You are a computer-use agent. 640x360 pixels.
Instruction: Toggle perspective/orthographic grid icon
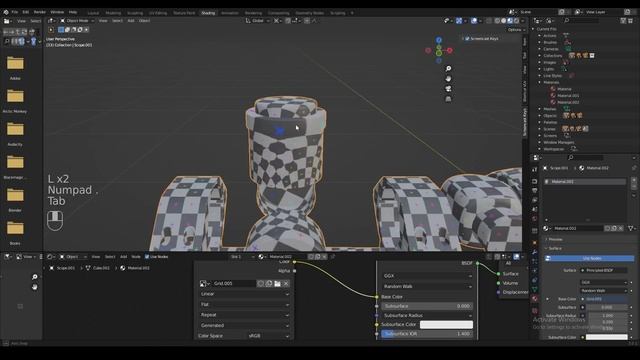[448, 99]
